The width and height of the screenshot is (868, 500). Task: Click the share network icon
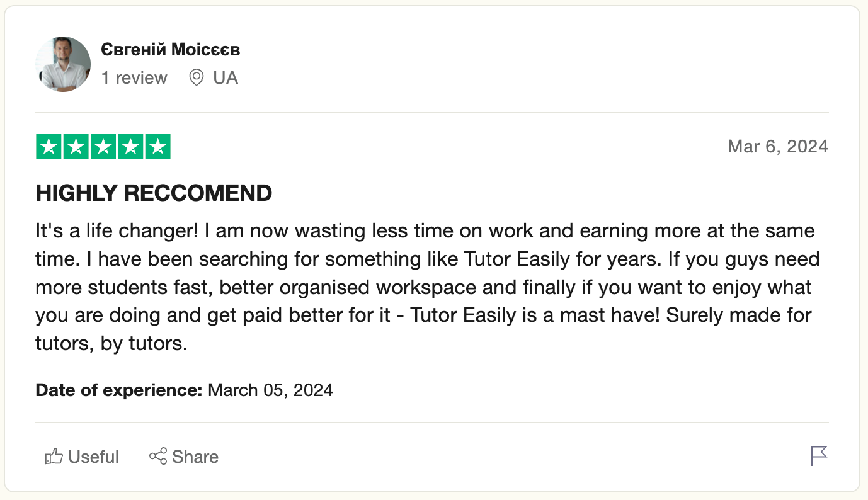pos(158,457)
